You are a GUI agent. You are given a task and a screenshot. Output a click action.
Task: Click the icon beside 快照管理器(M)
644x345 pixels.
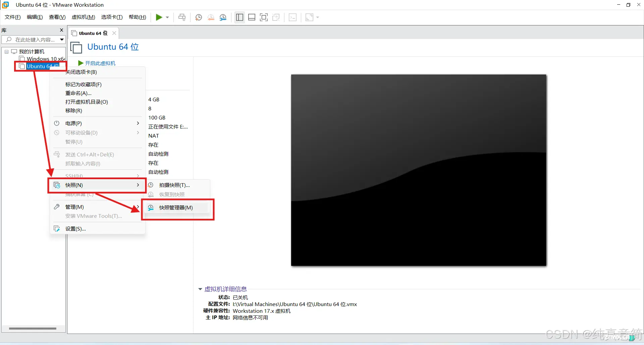tap(151, 208)
